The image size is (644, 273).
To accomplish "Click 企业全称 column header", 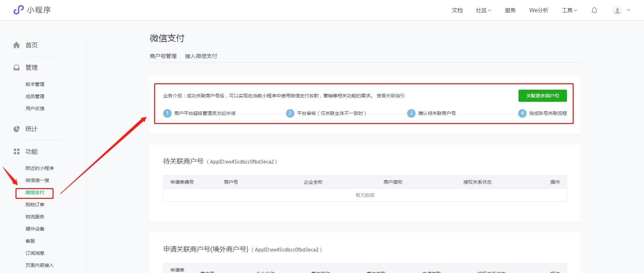I will click(313, 182).
